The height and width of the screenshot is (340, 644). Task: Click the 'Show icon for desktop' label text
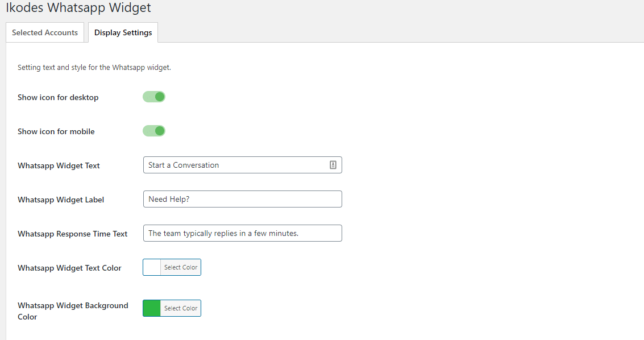tap(58, 97)
